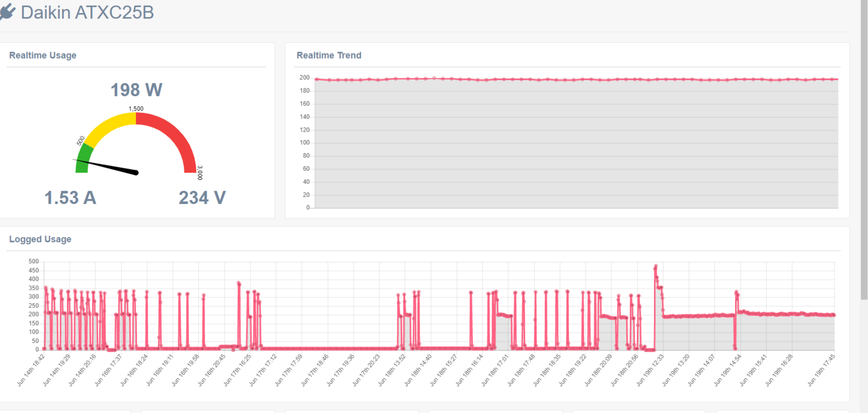Click the Jun 14th 18:42 axis label
The image size is (868, 413).
coord(31,370)
